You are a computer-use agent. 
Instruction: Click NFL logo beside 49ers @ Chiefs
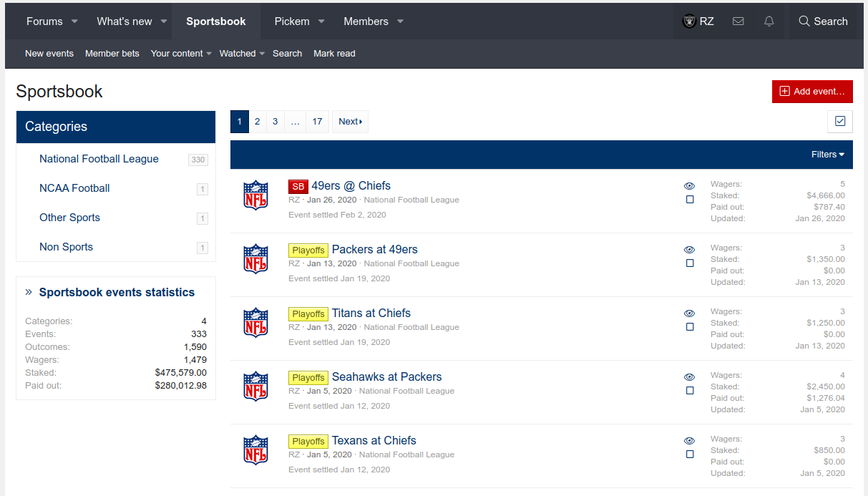click(255, 195)
